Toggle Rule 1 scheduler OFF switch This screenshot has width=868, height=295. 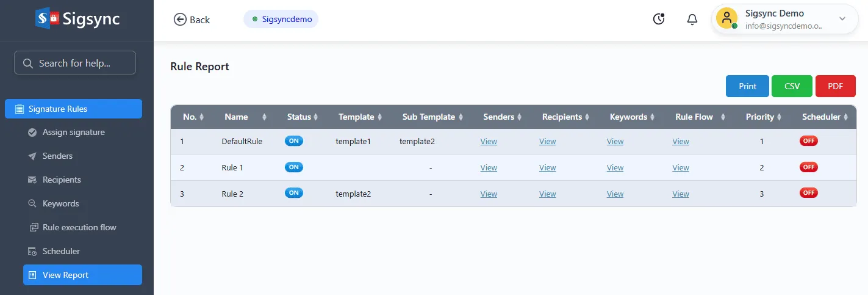coord(809,167)
